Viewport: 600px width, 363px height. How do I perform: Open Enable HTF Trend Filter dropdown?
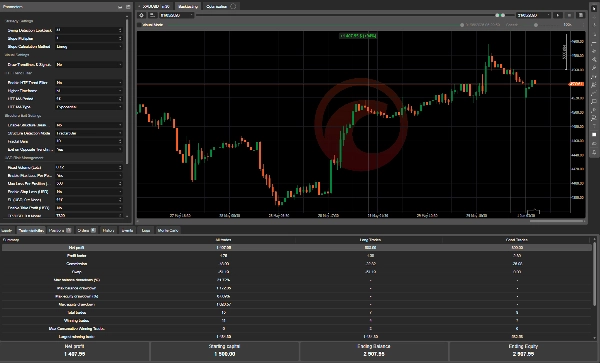pos(88,83)
